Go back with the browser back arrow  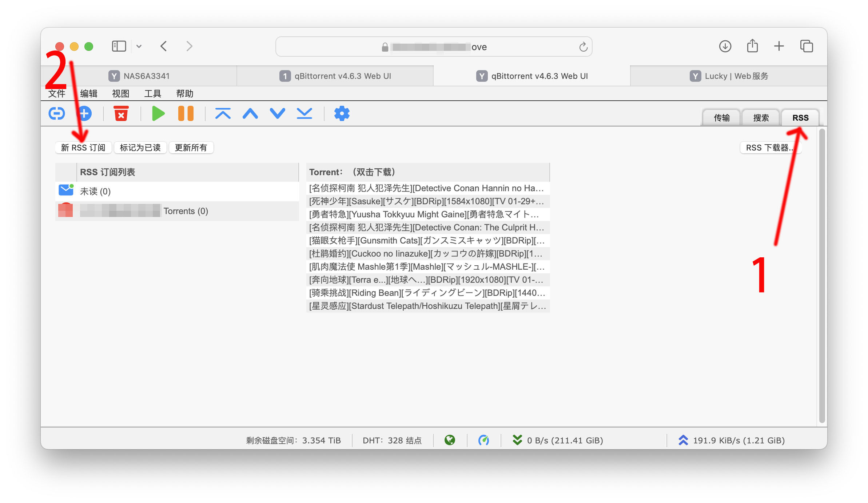[164, 46]
